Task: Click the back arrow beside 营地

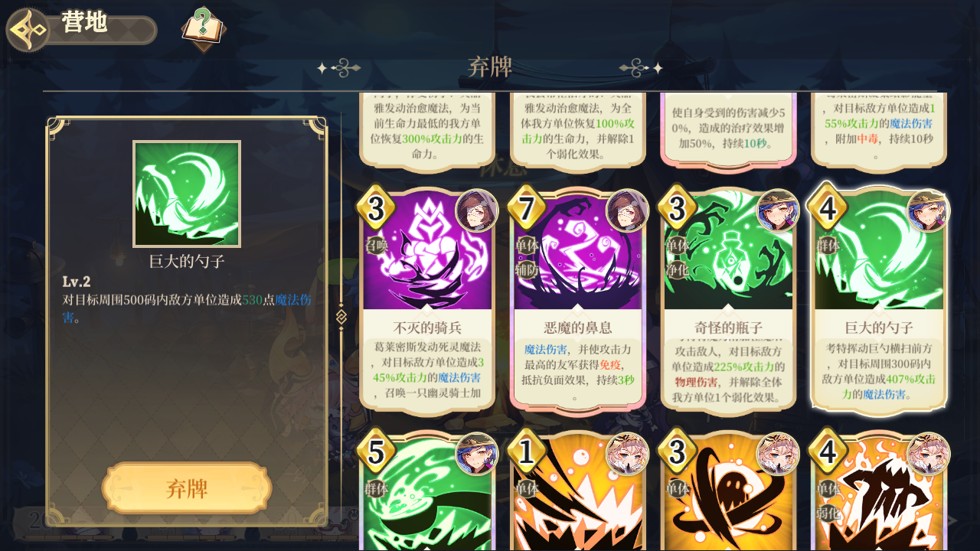Action: tap(28, 30)
